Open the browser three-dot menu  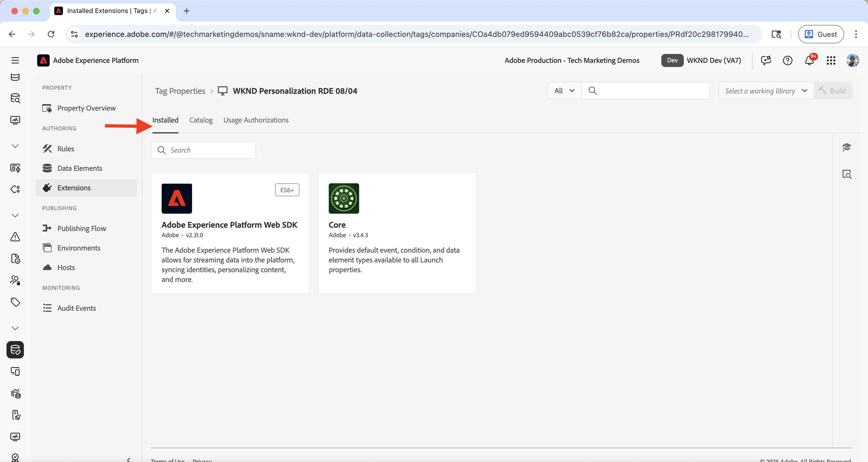tap(856, 34)
